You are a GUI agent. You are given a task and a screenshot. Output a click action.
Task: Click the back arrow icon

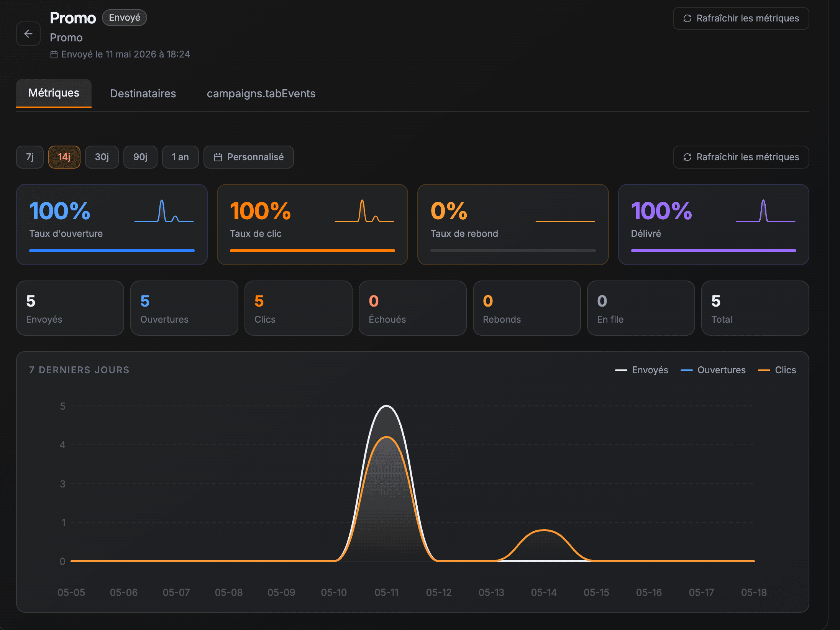click(28, 34)
